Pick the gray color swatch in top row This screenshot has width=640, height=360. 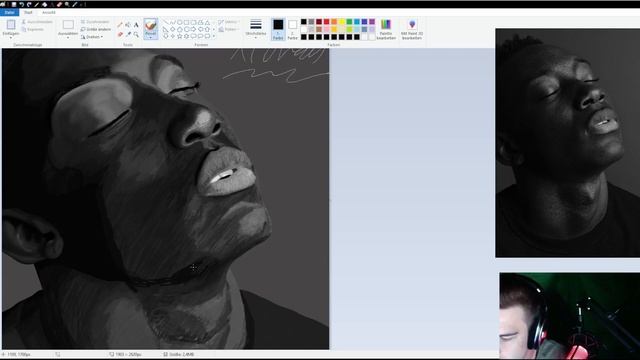click(x=311, y=22)
